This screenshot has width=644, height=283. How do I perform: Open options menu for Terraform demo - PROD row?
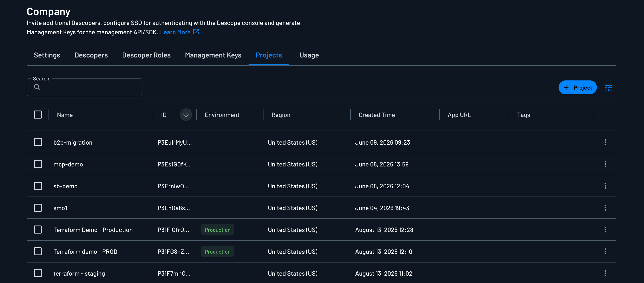point(605,251)
